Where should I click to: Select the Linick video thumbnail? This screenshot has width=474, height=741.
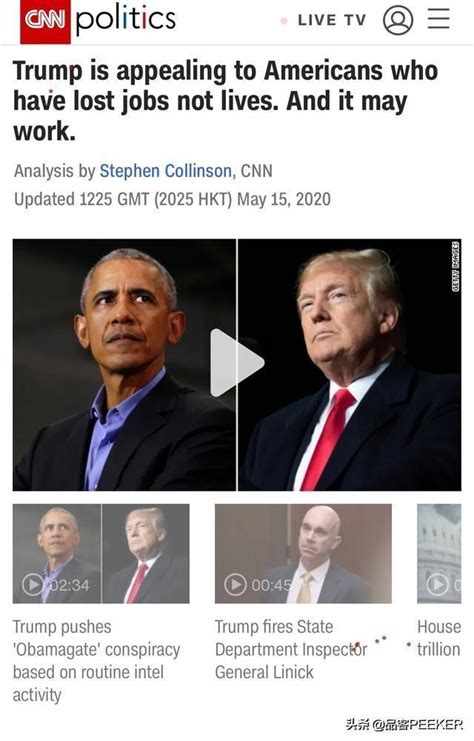303,553
